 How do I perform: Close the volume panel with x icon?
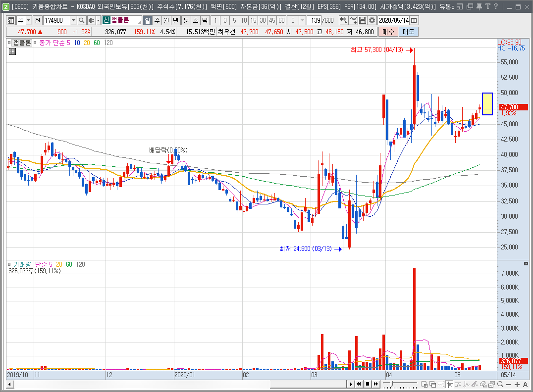tap(526, 264)
